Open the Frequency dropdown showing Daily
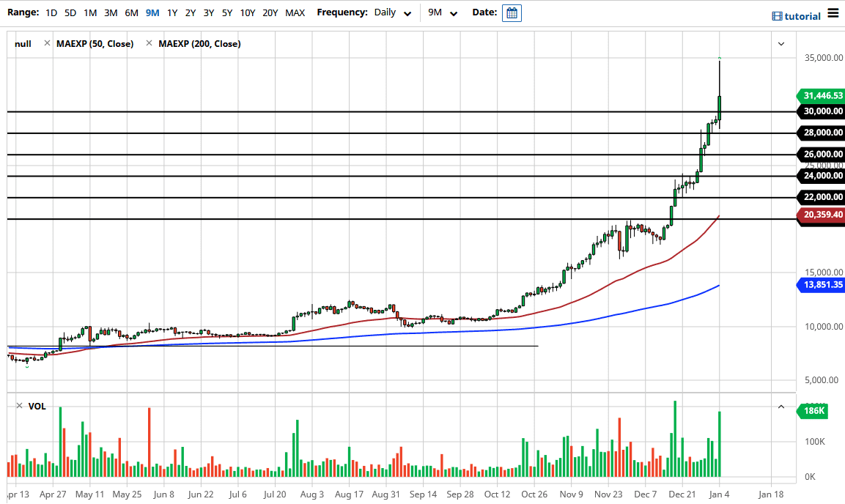The height and width of the screenshot is (504, 845). 392,12
